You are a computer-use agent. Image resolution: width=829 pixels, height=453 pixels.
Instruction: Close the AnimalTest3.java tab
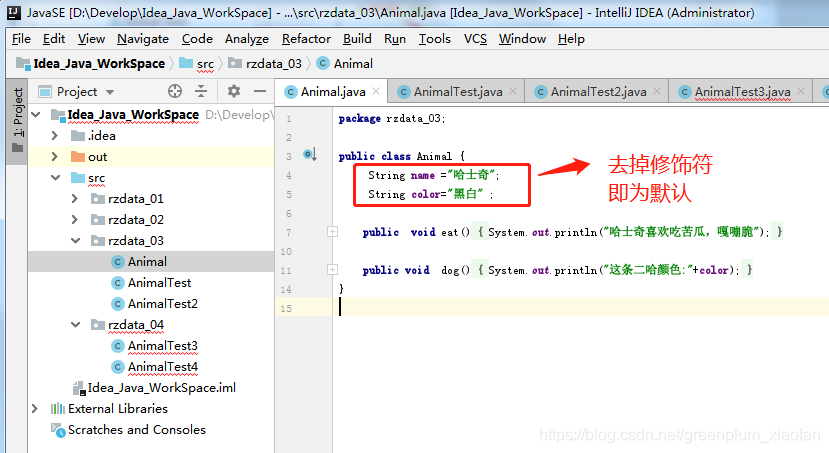(x=801, y=91)
